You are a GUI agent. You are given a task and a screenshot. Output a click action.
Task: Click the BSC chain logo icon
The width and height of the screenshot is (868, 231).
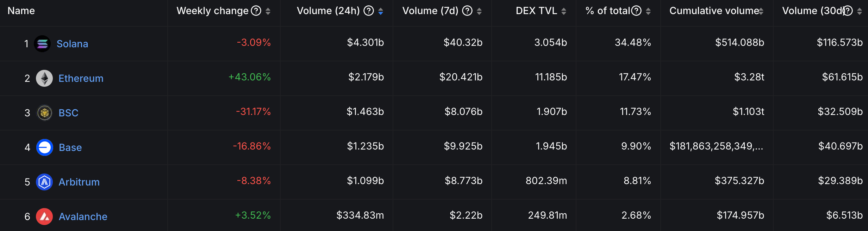click(x=44, y=113)
